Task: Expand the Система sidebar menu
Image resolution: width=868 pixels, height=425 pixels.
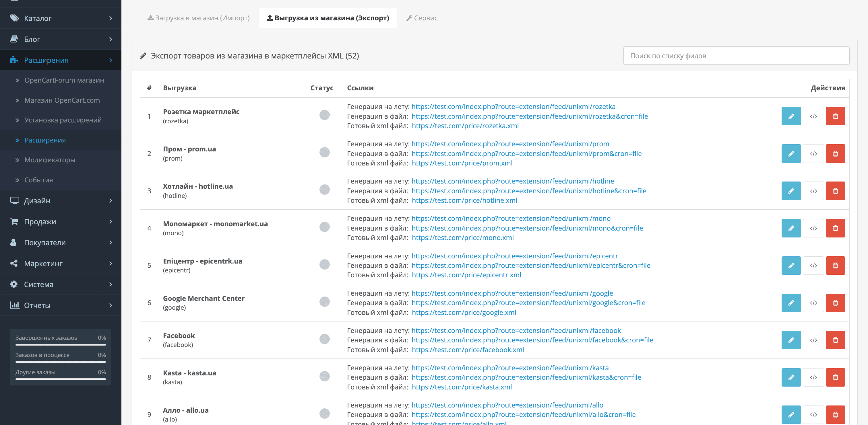Action: (61, 284)
